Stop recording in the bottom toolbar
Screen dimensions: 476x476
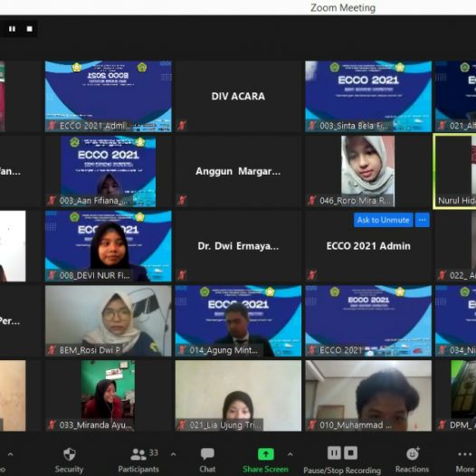click(x=350, y=453)
